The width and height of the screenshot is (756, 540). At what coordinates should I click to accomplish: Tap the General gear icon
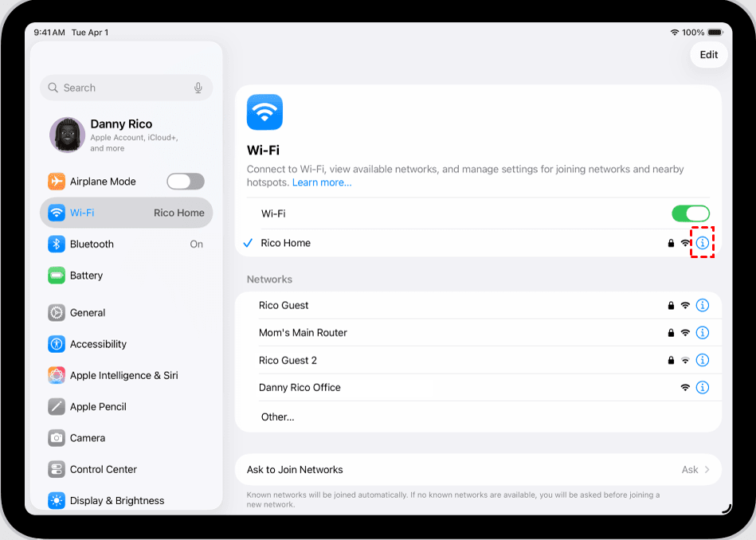[57, 312]
